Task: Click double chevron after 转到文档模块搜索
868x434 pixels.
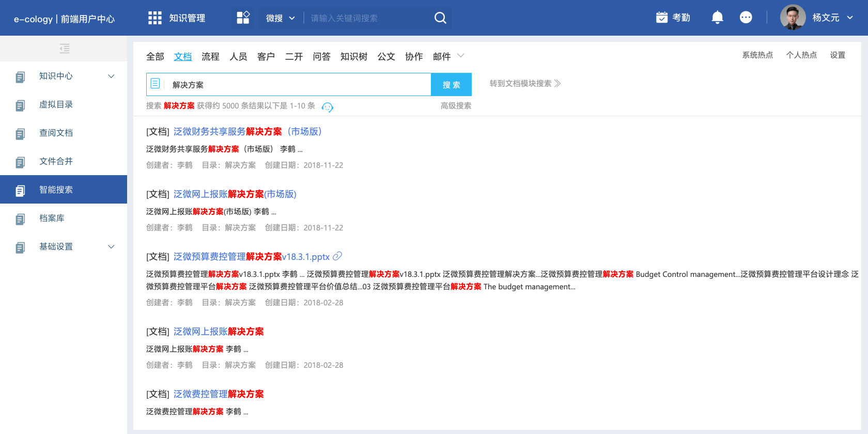Action: click(x=557, y=83)
